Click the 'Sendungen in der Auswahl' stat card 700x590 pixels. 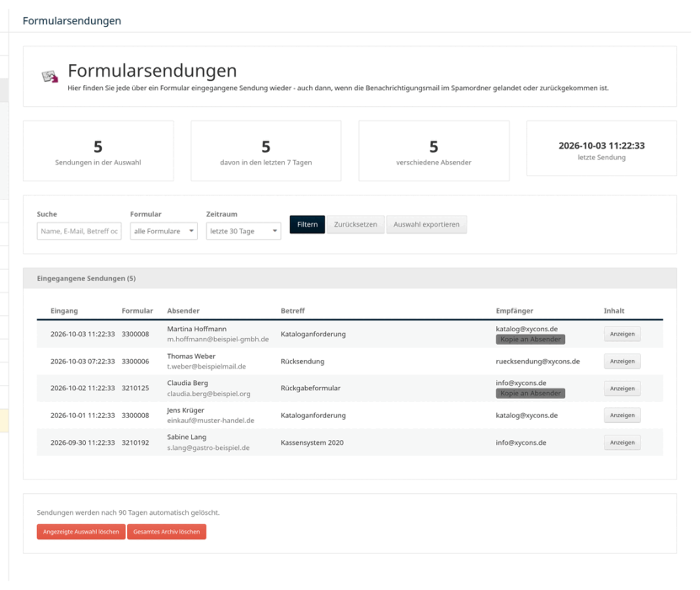(99, 151)
